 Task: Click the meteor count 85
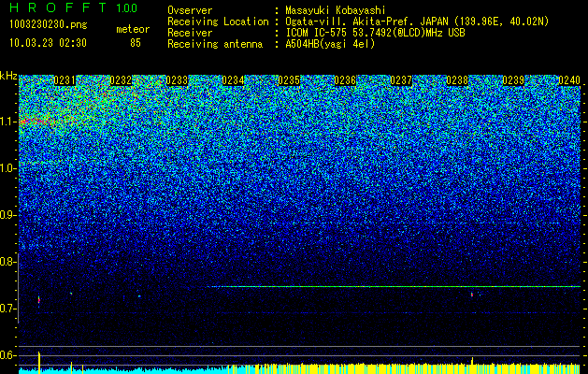(x=136, y=43)
